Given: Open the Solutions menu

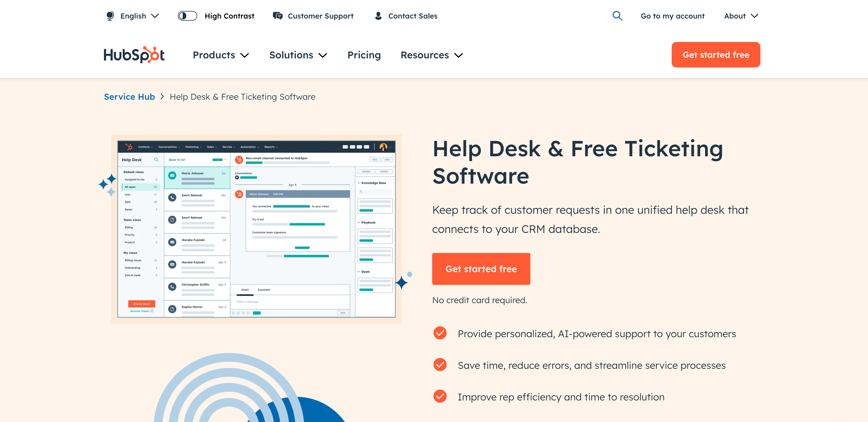Looking at the screenshot, I should tap(298, 55).
